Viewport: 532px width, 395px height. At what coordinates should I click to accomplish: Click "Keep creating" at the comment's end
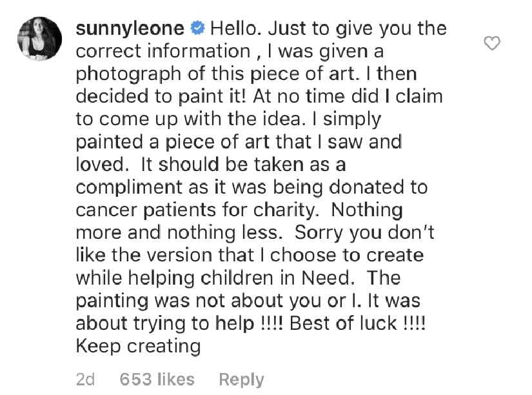(x=138, y=346)
